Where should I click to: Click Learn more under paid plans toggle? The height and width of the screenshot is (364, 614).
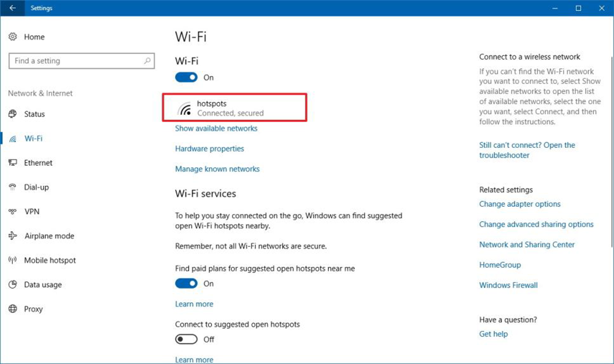194,304
